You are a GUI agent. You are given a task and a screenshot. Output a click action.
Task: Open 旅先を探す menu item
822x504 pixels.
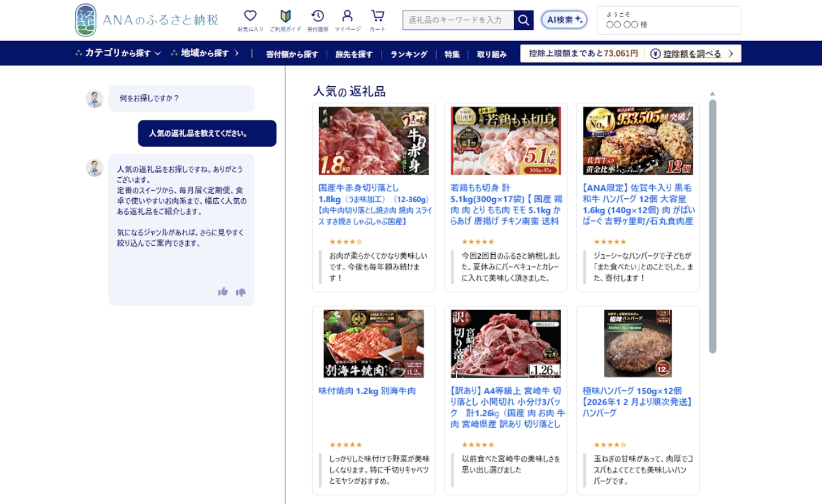[x=354, y=54]
